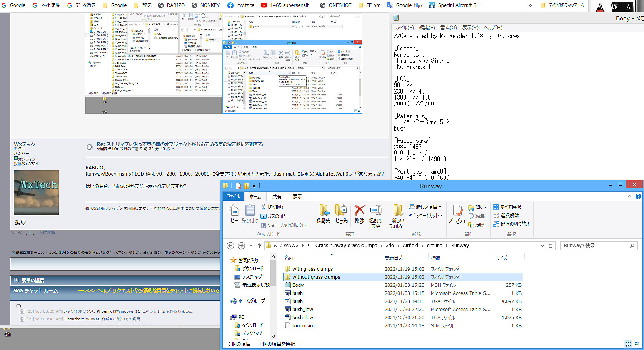Click Homegroup (ホームグループ) in navigation pane
Screen dimensions: 644x350
click(248, 301)
